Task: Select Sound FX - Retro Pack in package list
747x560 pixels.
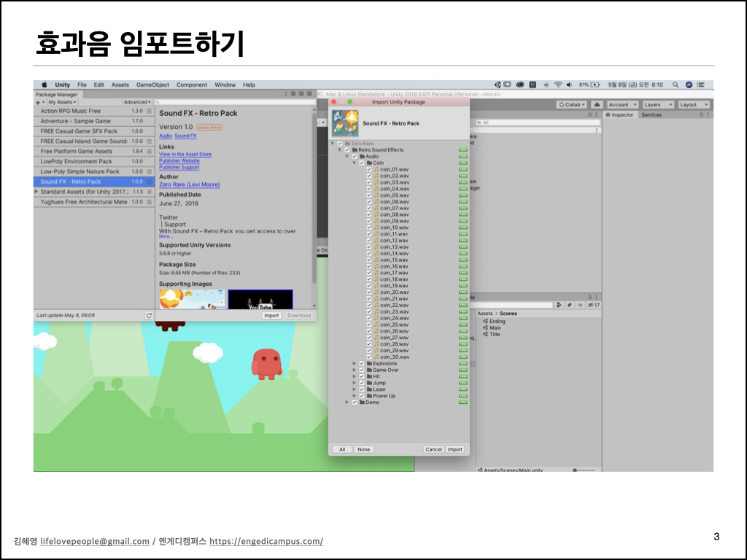Action: 94,182
